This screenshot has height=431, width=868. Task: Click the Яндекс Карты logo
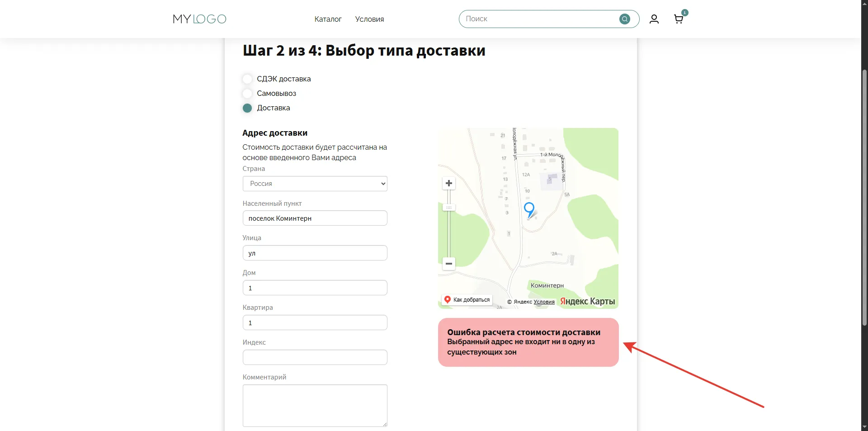click(x=587, y=301)
